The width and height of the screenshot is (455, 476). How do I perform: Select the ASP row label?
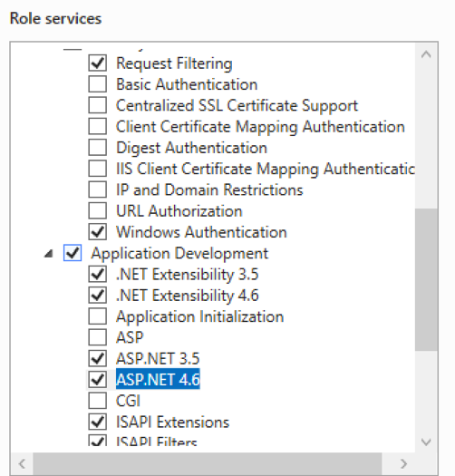[130, 337]
